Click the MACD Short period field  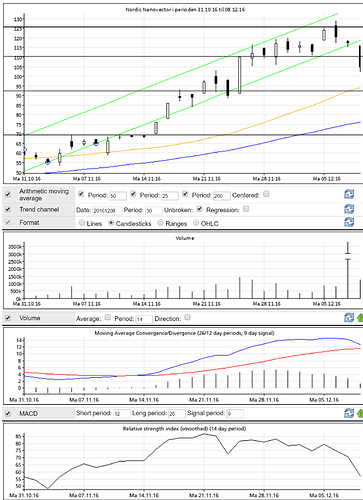pos(122,414)
